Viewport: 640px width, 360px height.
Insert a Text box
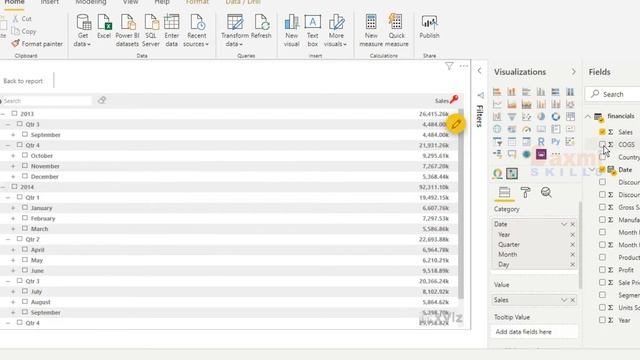[313, 30]
